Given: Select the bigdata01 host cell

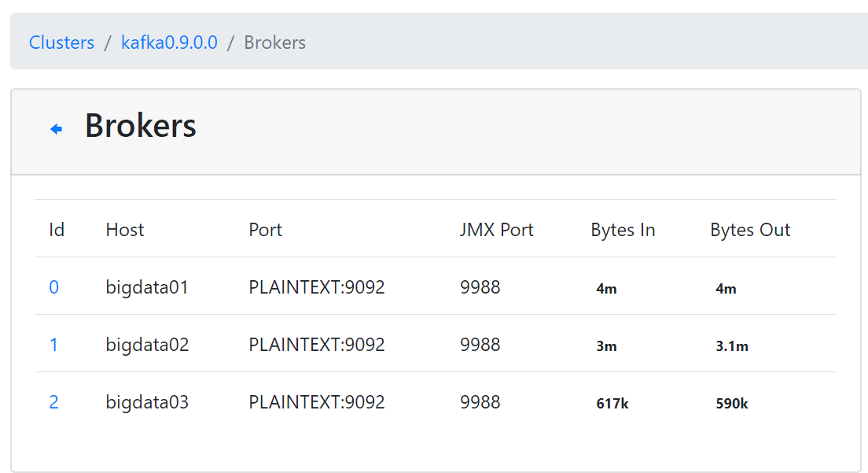Looking at the screenshot, I should tap(147, 287).
